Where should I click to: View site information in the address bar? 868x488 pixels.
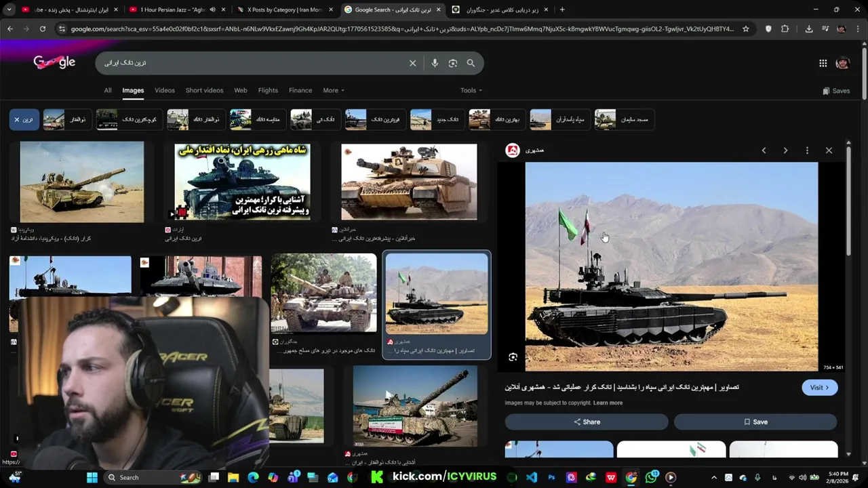click(62, 29)
